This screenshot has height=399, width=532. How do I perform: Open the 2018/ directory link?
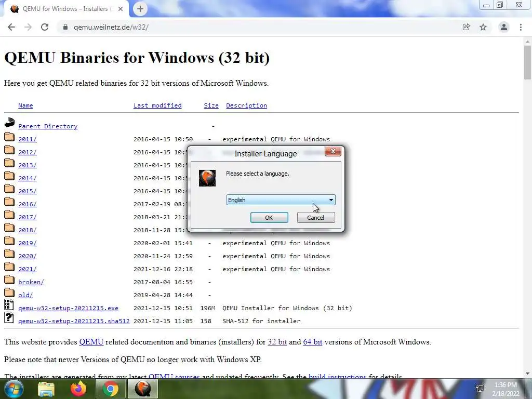28,230
